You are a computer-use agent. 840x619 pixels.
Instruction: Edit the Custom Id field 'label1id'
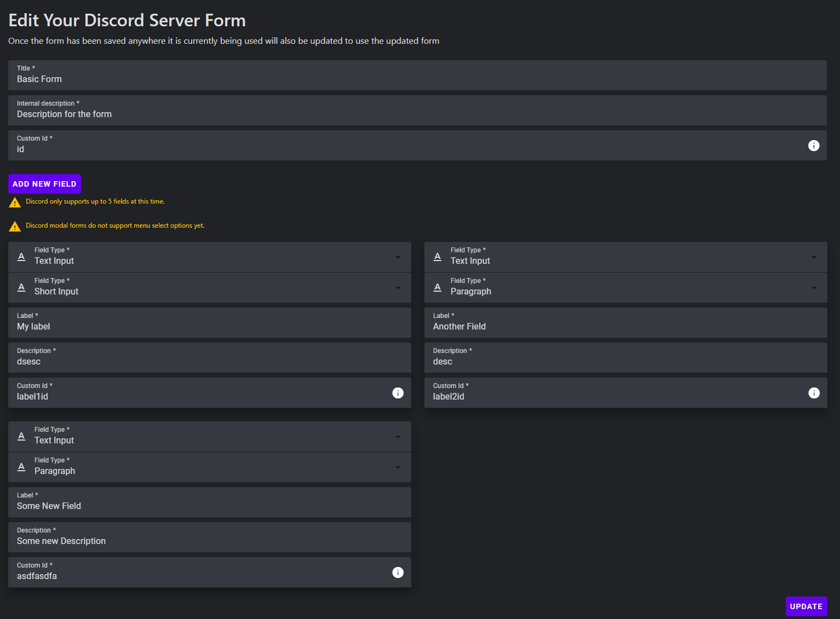(x=210, y=393)
